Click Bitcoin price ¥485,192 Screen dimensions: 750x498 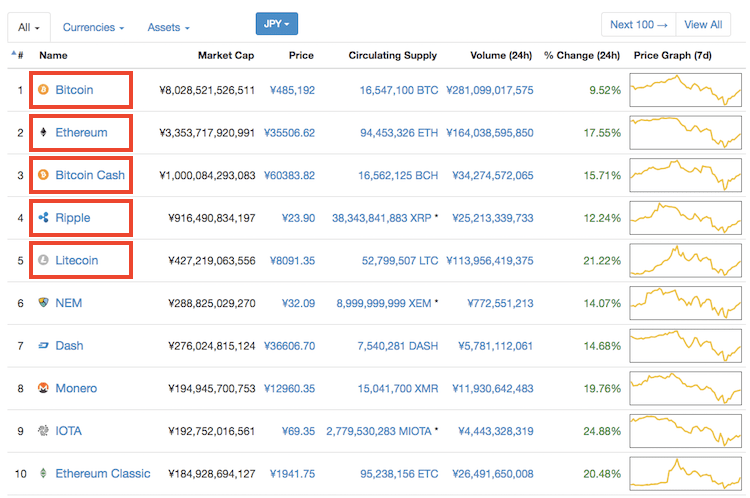tap(292, 90)
